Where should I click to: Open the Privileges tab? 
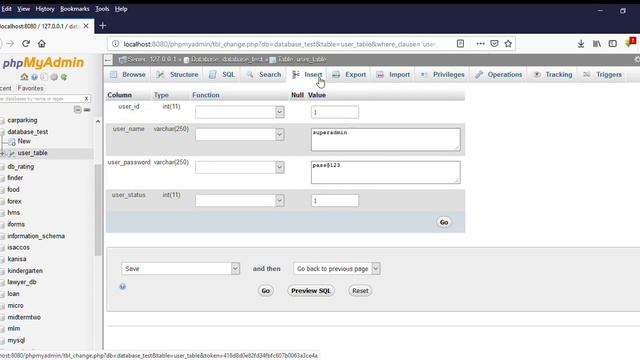(442, 75)
